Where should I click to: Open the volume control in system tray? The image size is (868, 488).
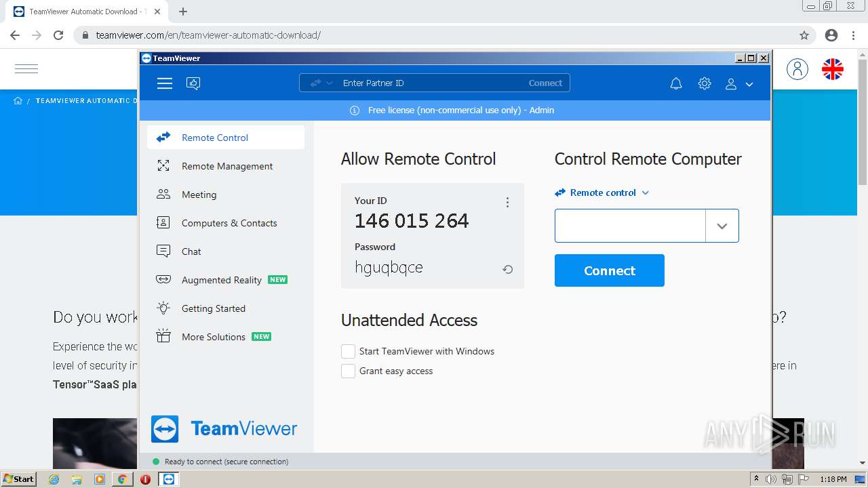[x=771, y=479]
